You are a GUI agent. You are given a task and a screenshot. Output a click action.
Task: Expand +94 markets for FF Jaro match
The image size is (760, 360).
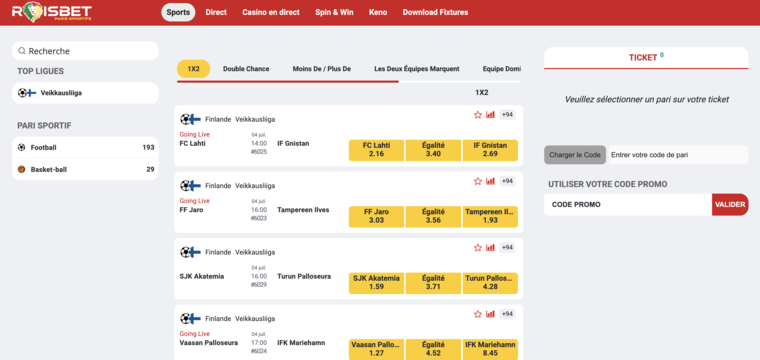click(507, 181)
